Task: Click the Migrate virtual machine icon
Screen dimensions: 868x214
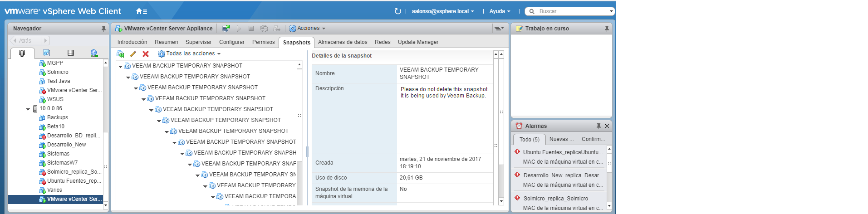Action: (x=276, y=29)
